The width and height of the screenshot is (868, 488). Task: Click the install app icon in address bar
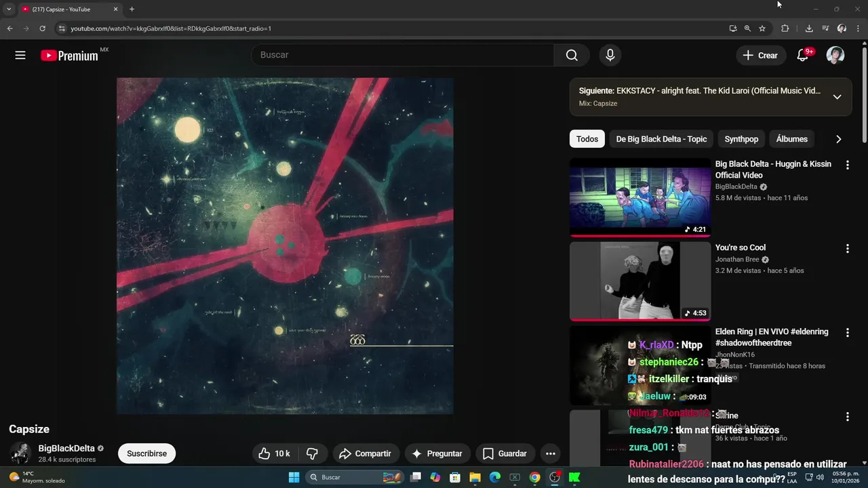[733, 28]
